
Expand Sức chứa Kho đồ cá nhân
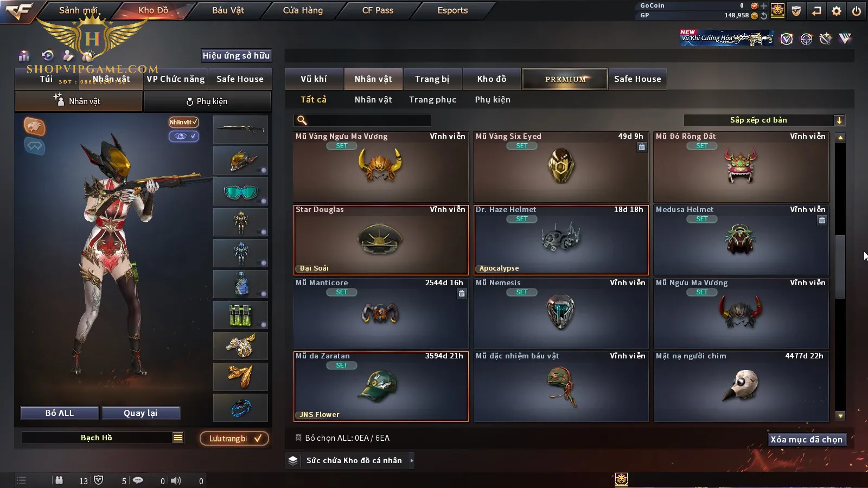[412, 460]
